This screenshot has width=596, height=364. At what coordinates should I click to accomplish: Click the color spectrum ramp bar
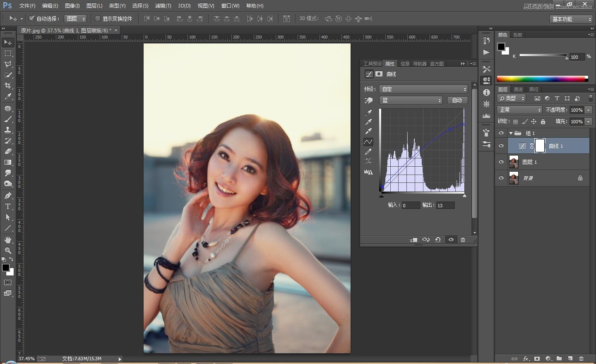pos(541,79)
